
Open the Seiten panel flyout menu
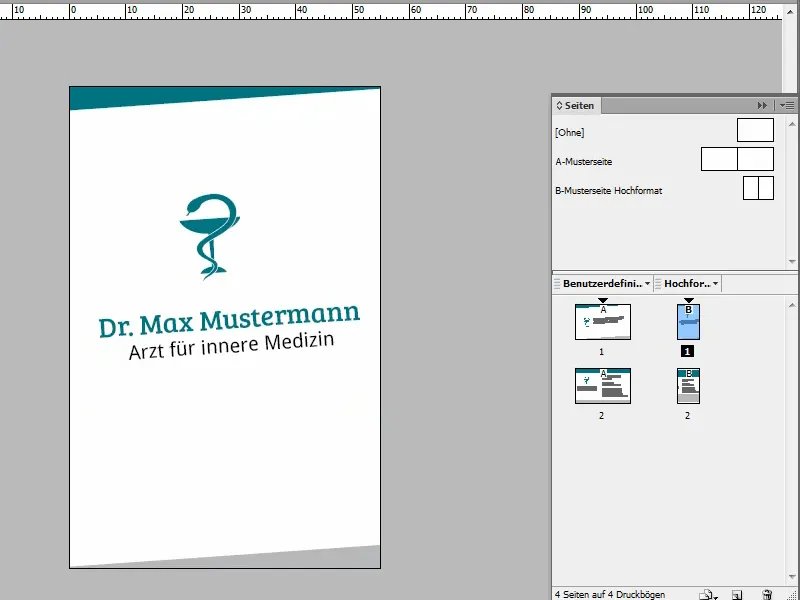click(x=786, y=106)
